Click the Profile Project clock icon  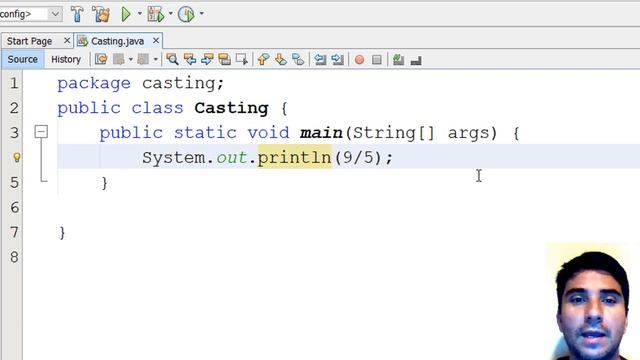coord(187,14)
